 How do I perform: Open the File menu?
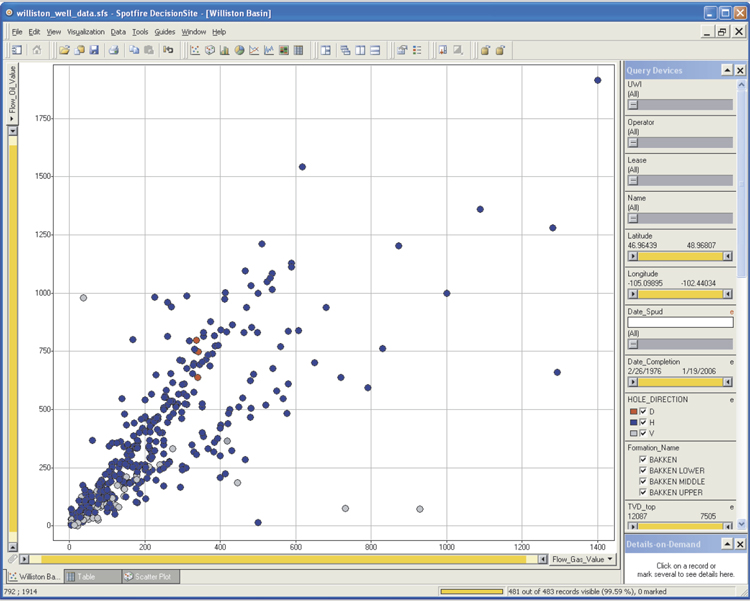coord(17,32)
